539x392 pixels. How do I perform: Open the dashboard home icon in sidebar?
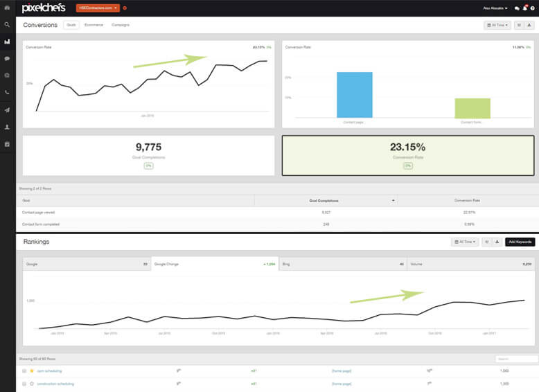point(7,8)
